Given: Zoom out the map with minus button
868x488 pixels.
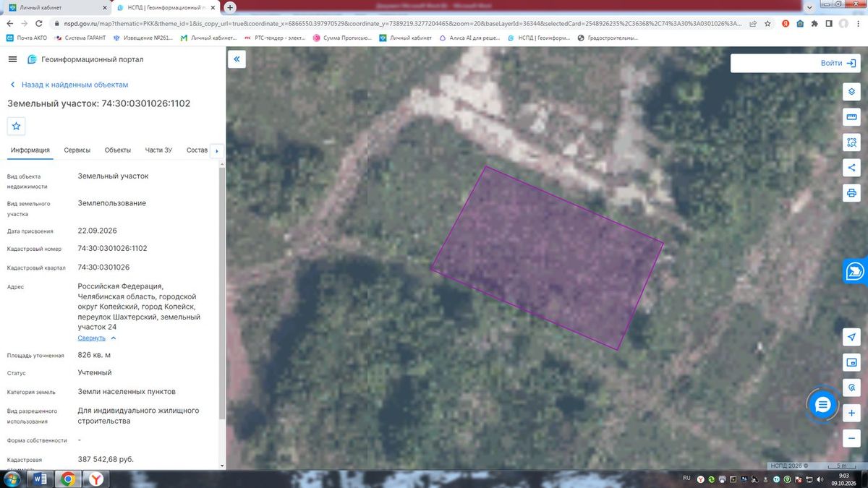Looking at the screenshot, I should (x=851, y=438).
